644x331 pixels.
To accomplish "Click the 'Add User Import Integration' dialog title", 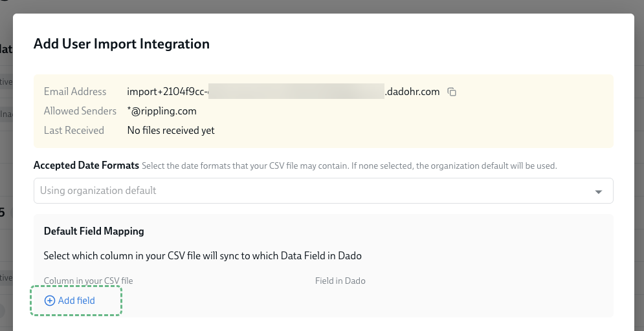I will click(122, 44).
